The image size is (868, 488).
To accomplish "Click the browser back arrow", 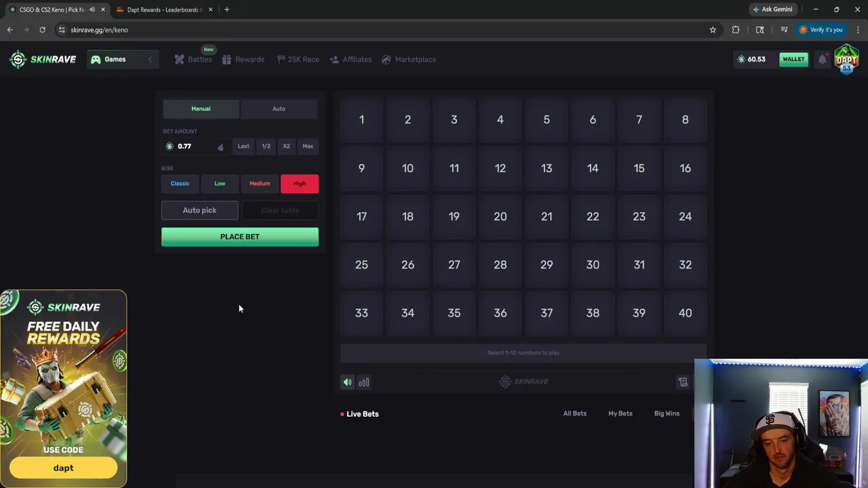I will click(9, 30).
